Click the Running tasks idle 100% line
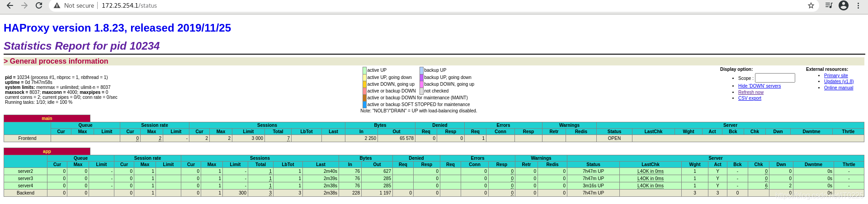The height and width of the screenshot is (204, 868). 38,102
